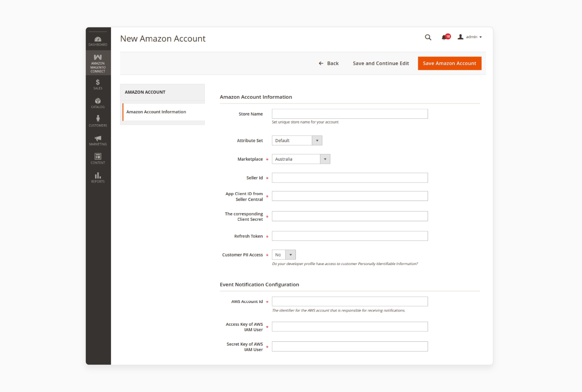This screenshot has height=392, width=582.
Task: Focus the Refresh Token input field
Action: (x=350, y=236)
